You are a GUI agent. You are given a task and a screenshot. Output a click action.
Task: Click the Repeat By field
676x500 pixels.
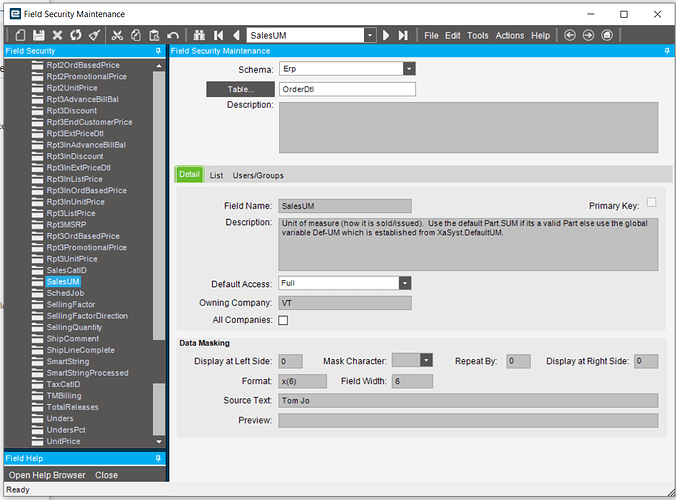coord(518,361)
